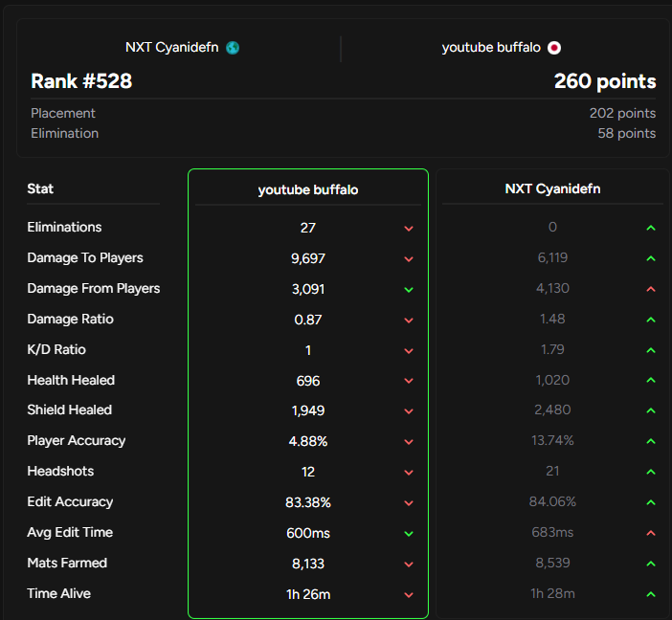Image resolution: width=672 pixels, height=620 pixels.
Task: Click the Shield Healed stat label
Action: point(70,410)
